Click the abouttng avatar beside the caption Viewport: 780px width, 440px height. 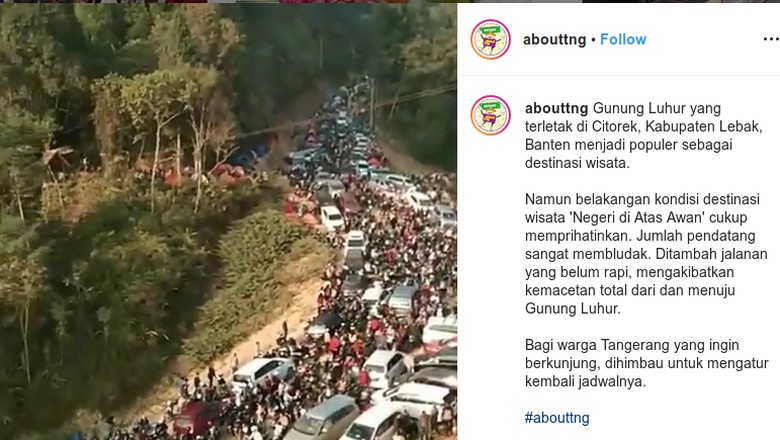pos(490,115)
